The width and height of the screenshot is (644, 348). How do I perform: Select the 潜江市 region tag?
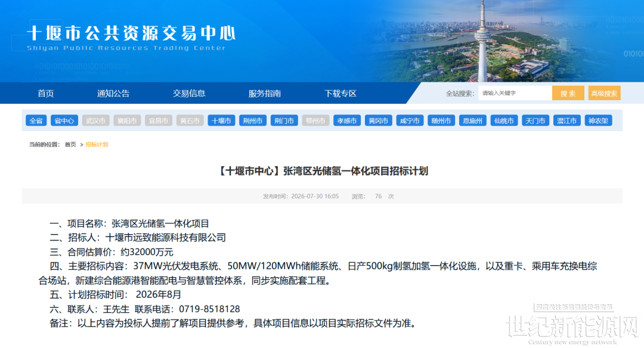point(567,120)
